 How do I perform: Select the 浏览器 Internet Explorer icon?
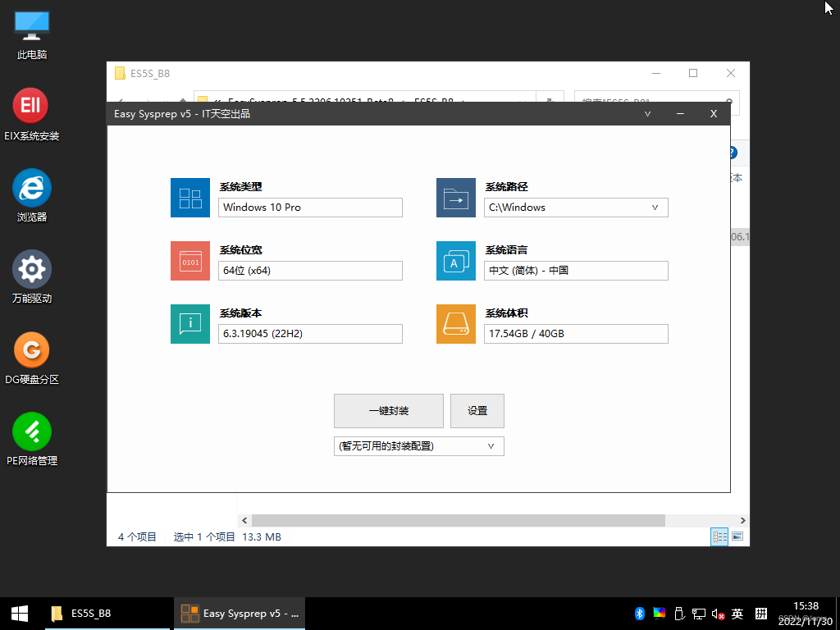[32, 196]
